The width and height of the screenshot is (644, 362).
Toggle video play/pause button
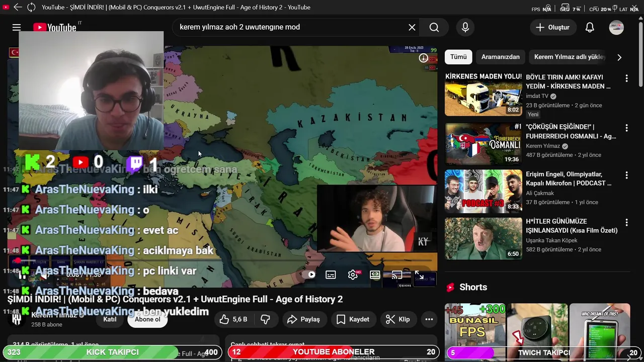click(x=22, y=275)
